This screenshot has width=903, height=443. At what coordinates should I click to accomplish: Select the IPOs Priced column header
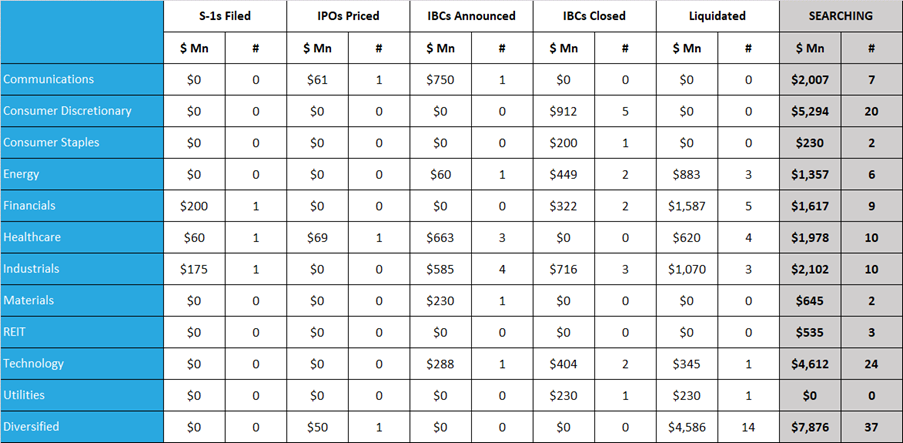[348, 16]
